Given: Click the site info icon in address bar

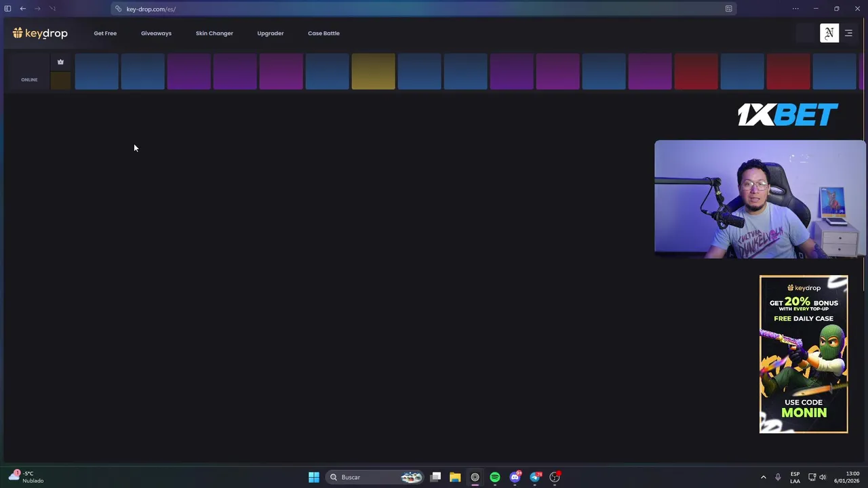Looking at the screenshot, I should click(x=118, y=9).
